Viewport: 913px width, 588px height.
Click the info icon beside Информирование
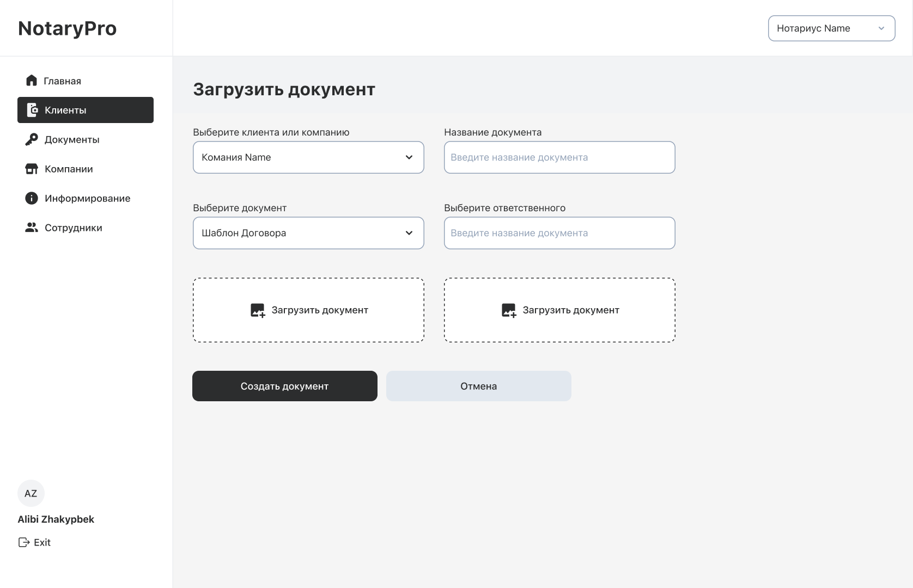pos(32,198)
